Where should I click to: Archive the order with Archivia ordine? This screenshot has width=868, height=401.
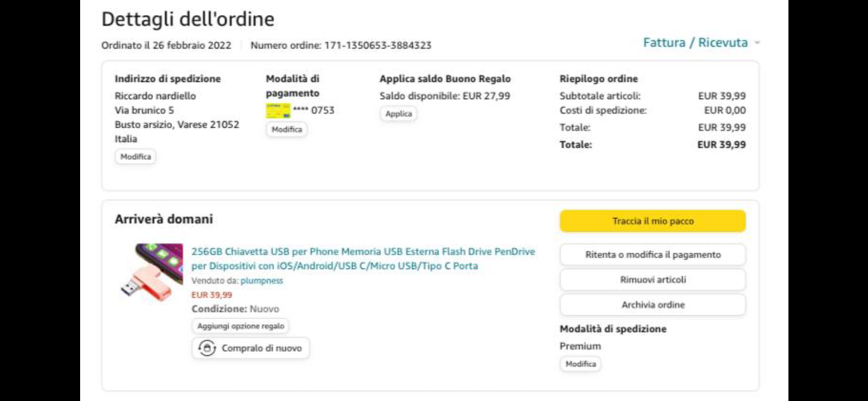pyautogui.click(x=653, y=305)
